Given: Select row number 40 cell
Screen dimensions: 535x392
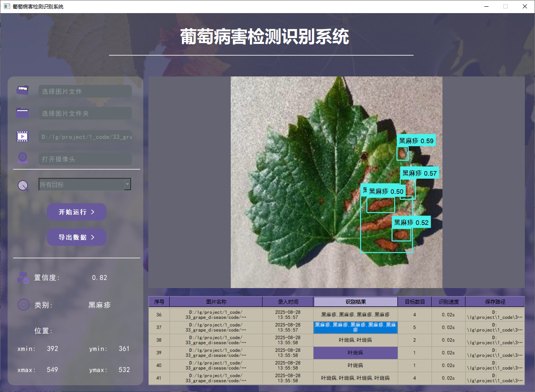Looking at the screenshot, I should tap(159, 365).
